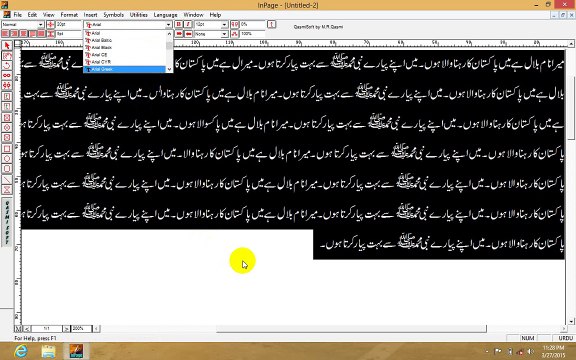Open the Symbols menu

pyautogui.click(x=114, y=15)
